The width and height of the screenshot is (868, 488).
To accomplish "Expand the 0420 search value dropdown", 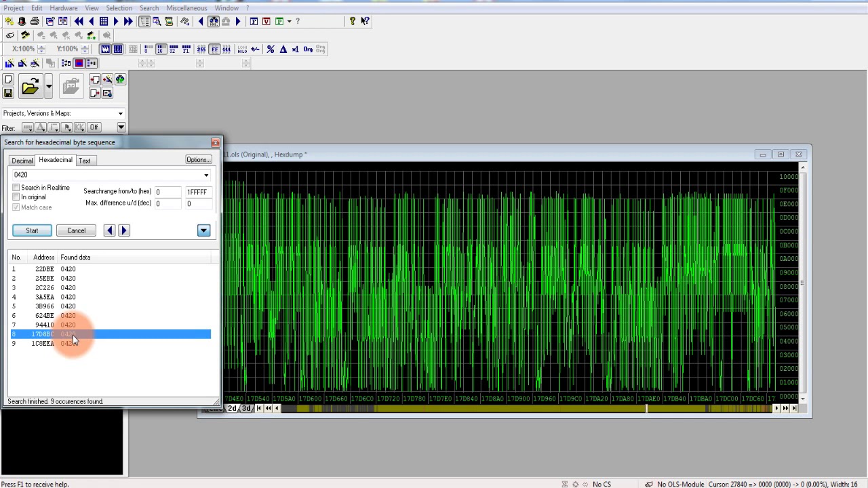I will (x=206, y=176).
